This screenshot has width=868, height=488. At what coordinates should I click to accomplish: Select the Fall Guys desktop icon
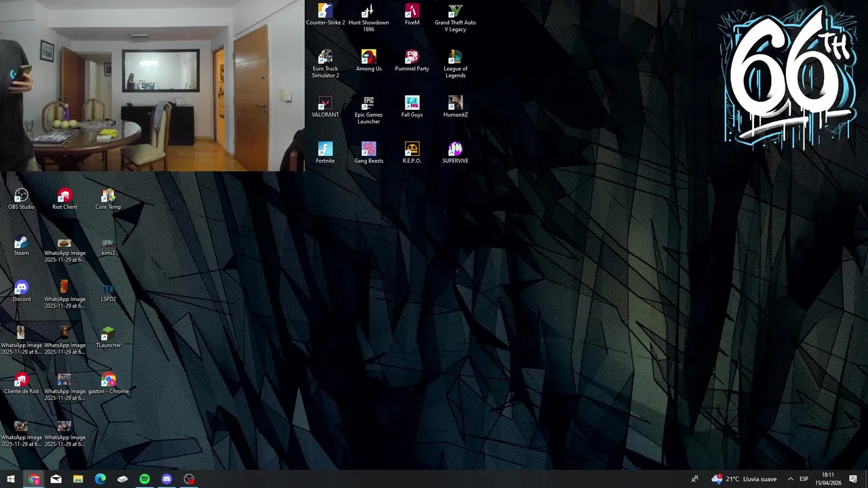click(x=412, y=107)
